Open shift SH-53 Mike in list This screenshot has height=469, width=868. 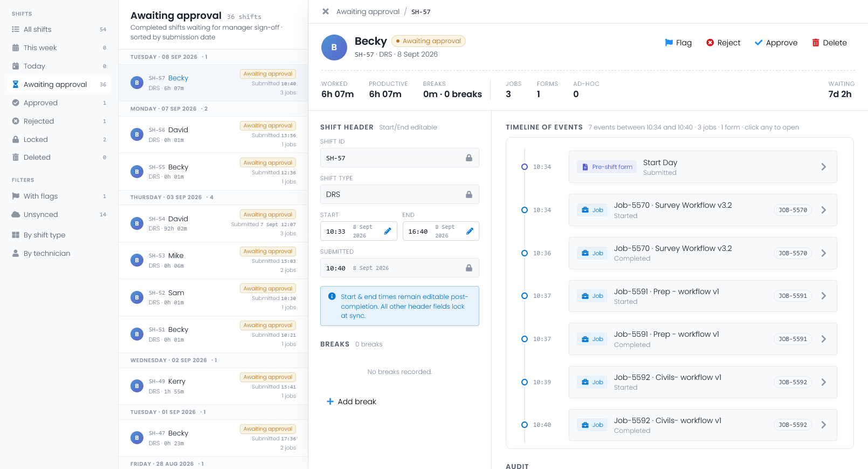pos(213,260)
